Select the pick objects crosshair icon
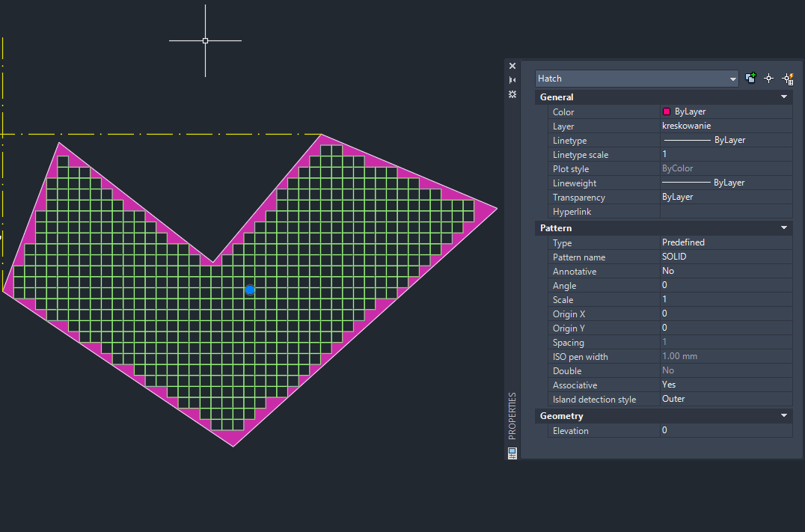 point(768,78)
